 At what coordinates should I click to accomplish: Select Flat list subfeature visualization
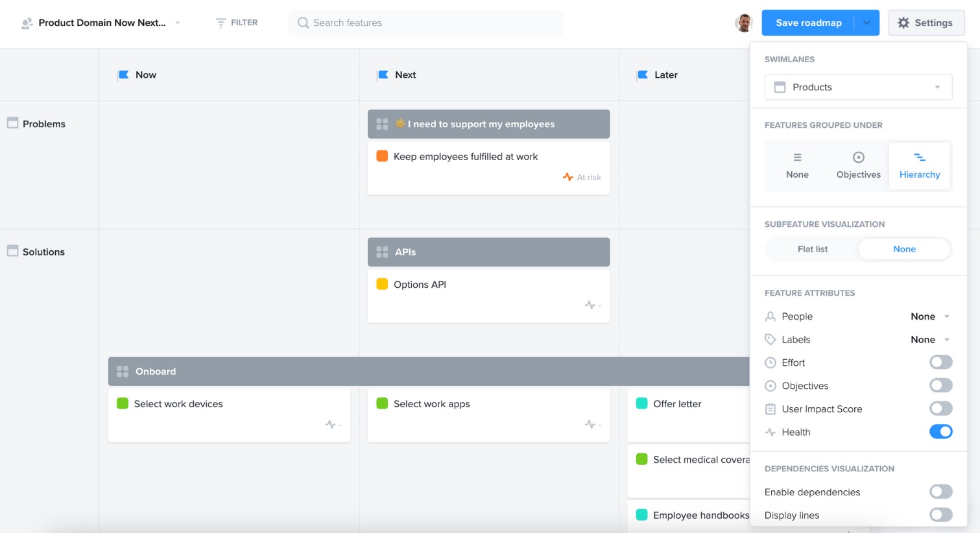click(x=813, y=249)
